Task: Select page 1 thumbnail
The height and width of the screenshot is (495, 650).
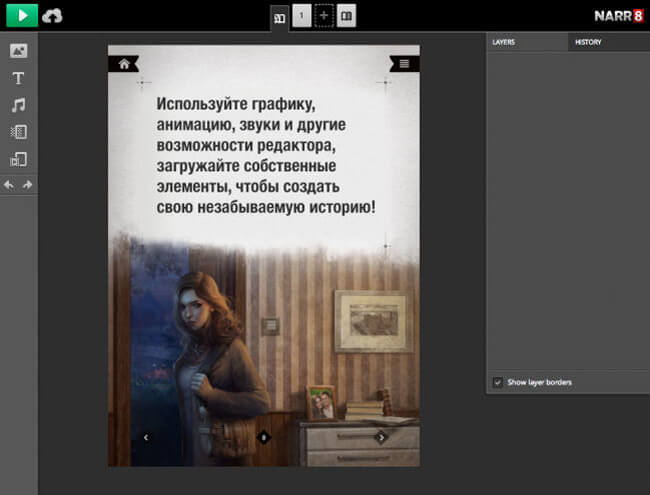Action: tap(302, 16)
